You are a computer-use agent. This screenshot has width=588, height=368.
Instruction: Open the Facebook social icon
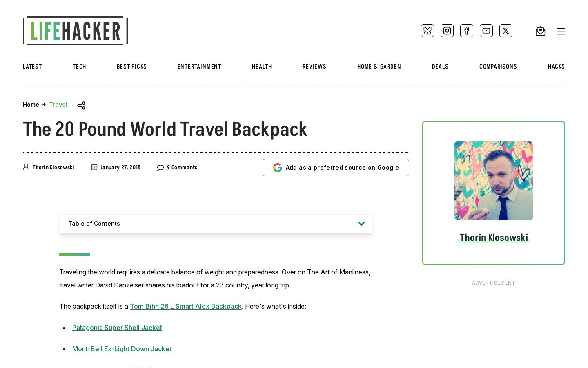pos(467,31)
